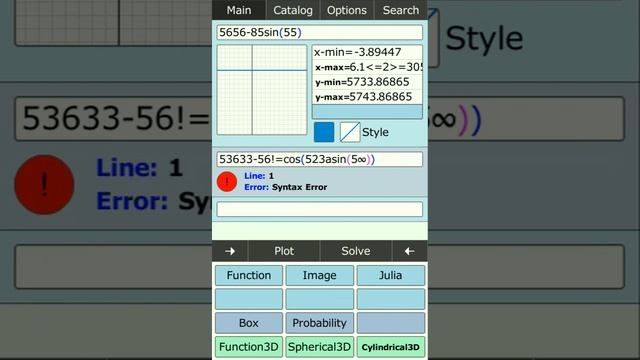The image size is (640, 360).
Task: Select the Function3D plot type
Action: [x=249, y=347]
